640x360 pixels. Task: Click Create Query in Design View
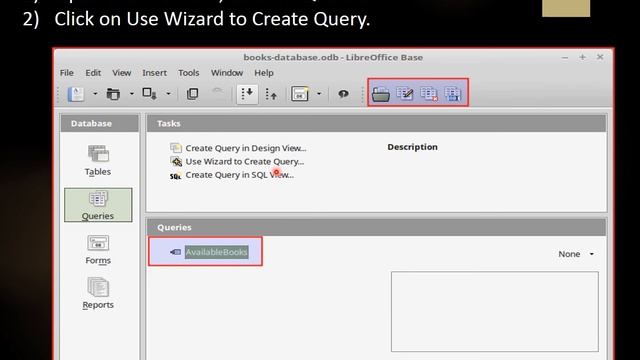pyautogui.click(x=246, y=148)
